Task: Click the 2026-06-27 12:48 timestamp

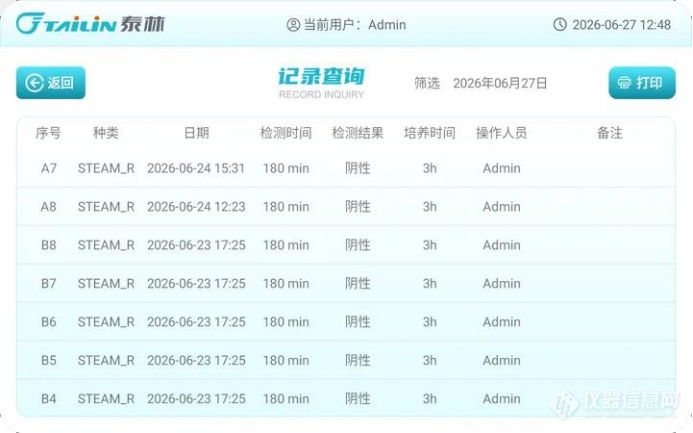Action: click(621, 25)
